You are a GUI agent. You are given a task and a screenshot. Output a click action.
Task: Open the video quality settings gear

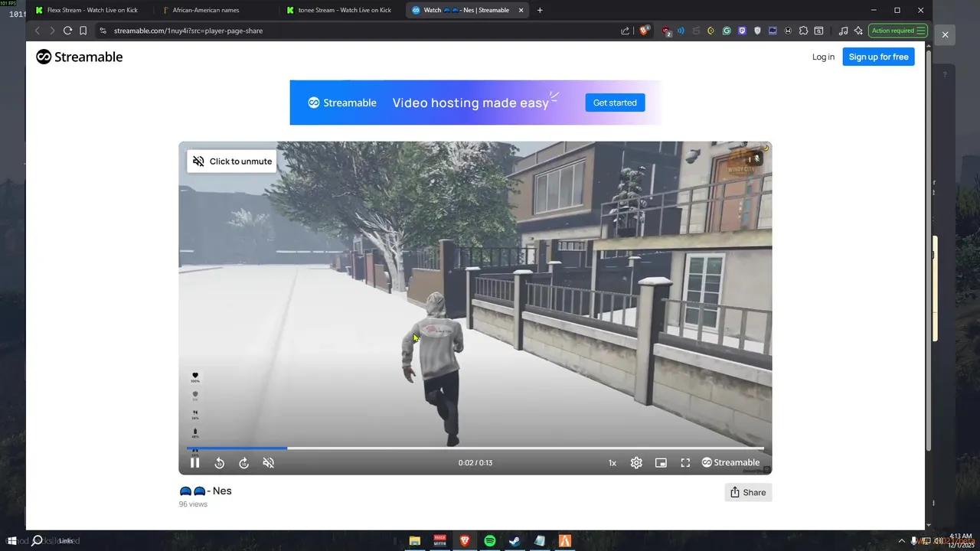tap(636, 462)
